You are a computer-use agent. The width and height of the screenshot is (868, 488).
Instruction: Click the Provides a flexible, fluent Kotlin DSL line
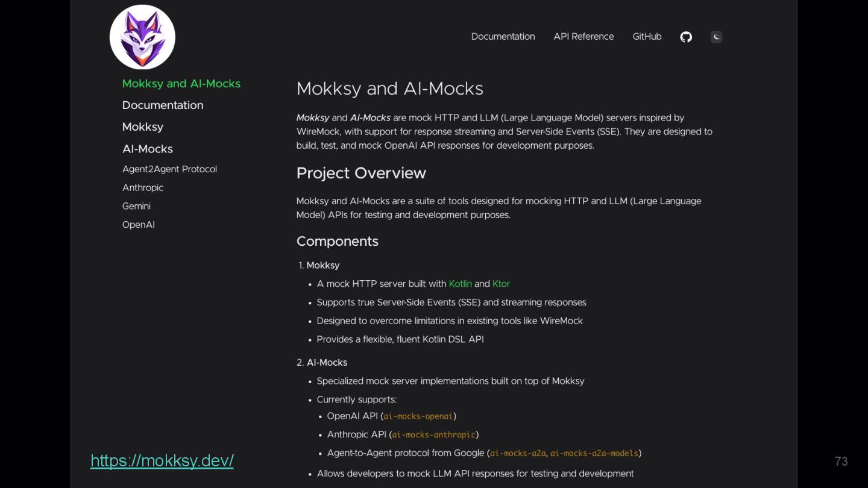(x=400, y=340)
